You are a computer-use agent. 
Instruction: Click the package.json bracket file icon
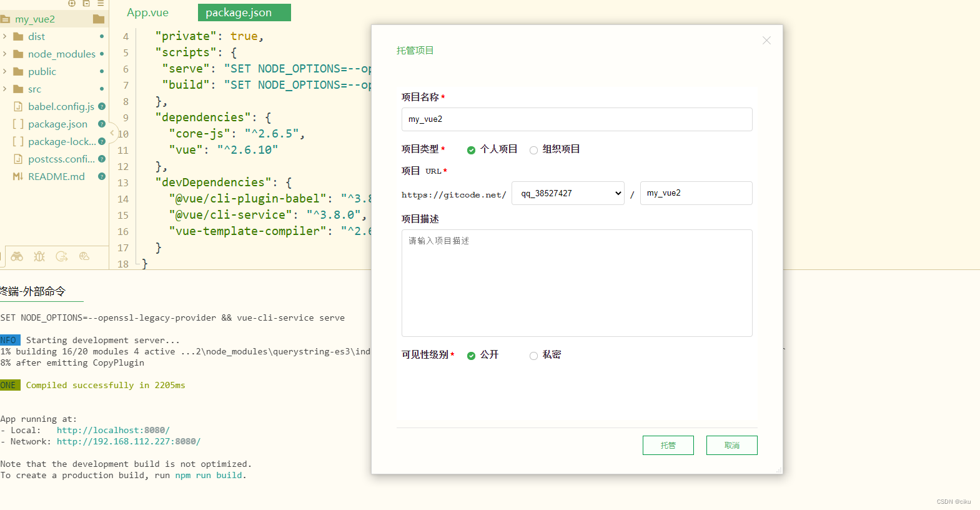click(18, 124)
